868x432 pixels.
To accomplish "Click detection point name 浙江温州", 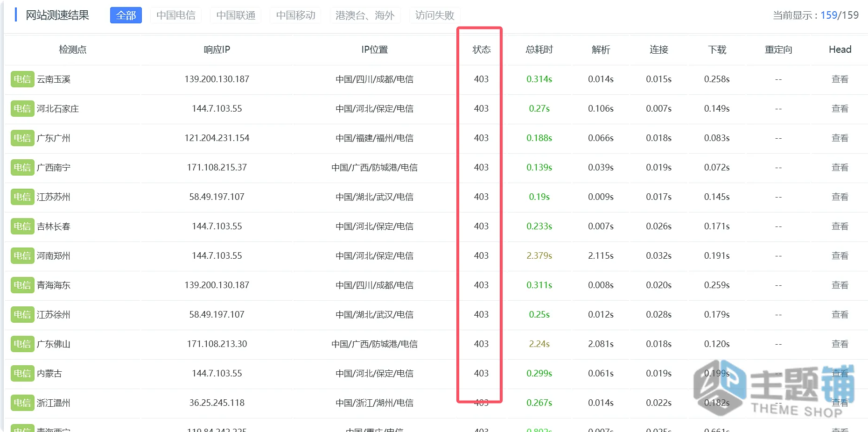I will (x=54, y=403).
